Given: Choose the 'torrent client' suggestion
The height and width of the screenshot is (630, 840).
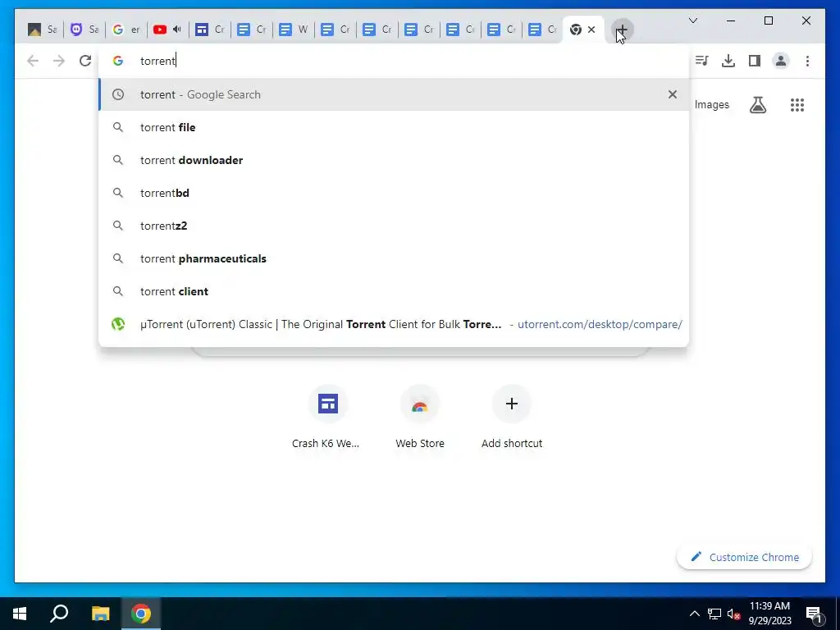Looking at the screenshot, I should [x=394, y=291].
